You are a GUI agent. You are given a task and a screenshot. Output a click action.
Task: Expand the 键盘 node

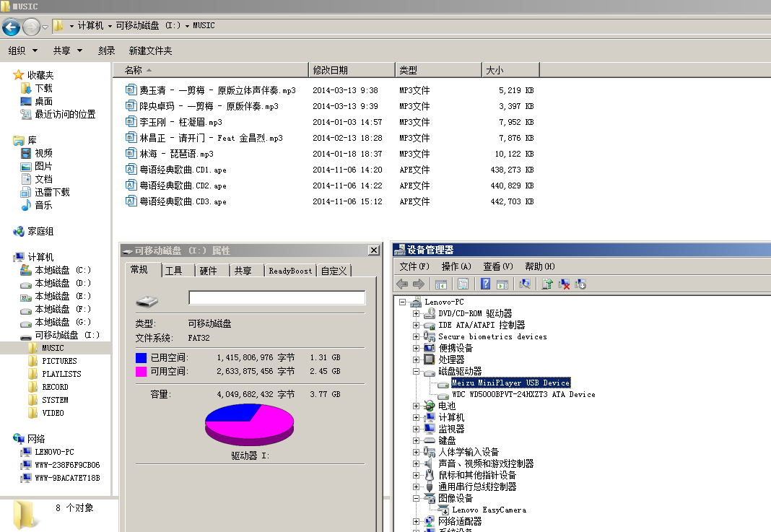pyautogui.click(x=416, y=440)
